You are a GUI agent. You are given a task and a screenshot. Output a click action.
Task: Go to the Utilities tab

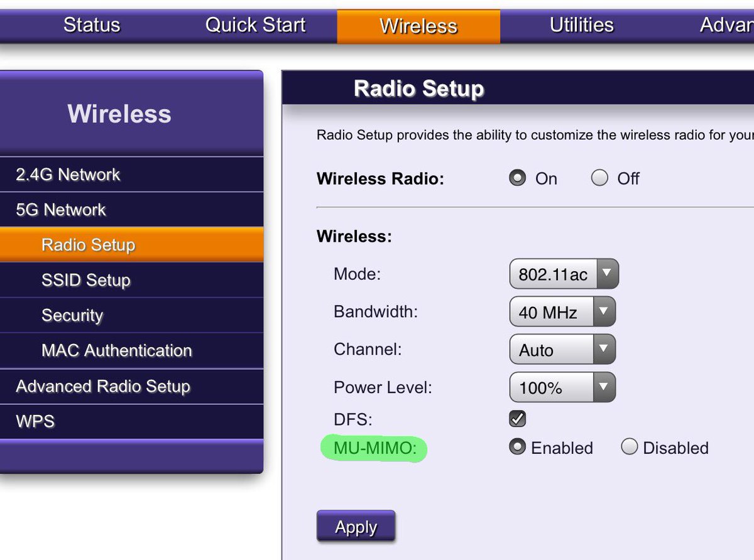[581, 25]
